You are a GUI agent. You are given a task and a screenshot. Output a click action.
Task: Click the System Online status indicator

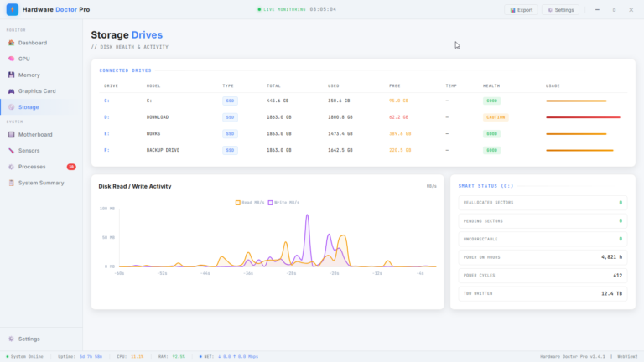click(24, 357)
